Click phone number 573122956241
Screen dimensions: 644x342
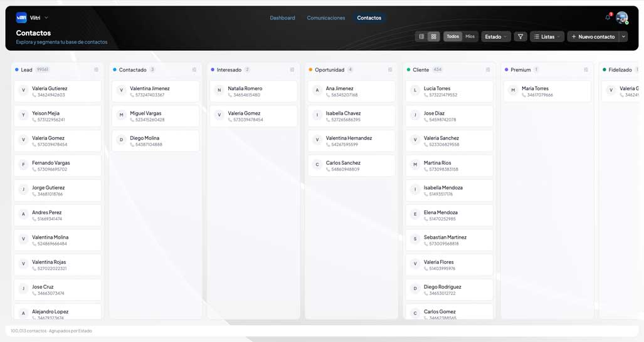click(51, 120)
